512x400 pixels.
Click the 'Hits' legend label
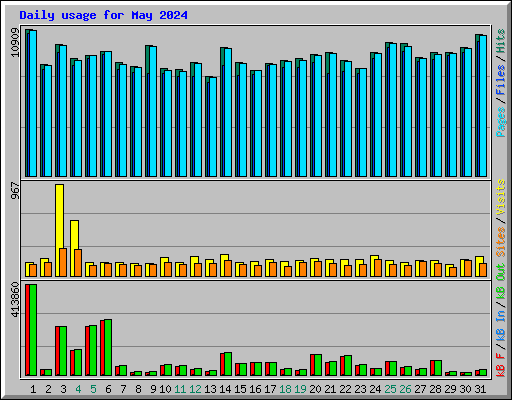[x=500, y=41]
